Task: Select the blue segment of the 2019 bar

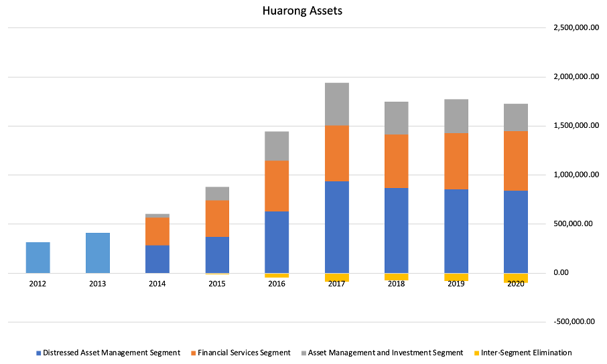Action: [x=456, y=232]
